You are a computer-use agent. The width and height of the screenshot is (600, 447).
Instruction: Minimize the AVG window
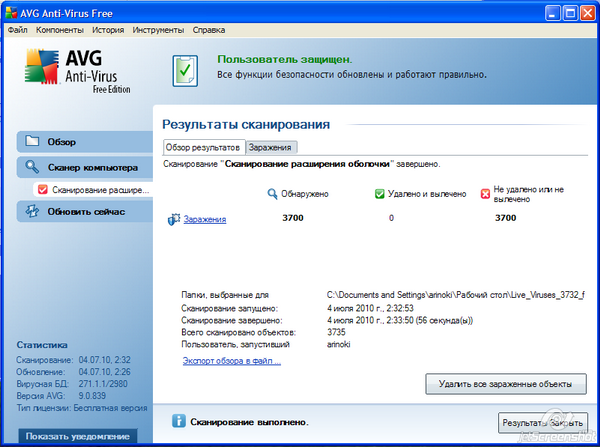[553, 13]
